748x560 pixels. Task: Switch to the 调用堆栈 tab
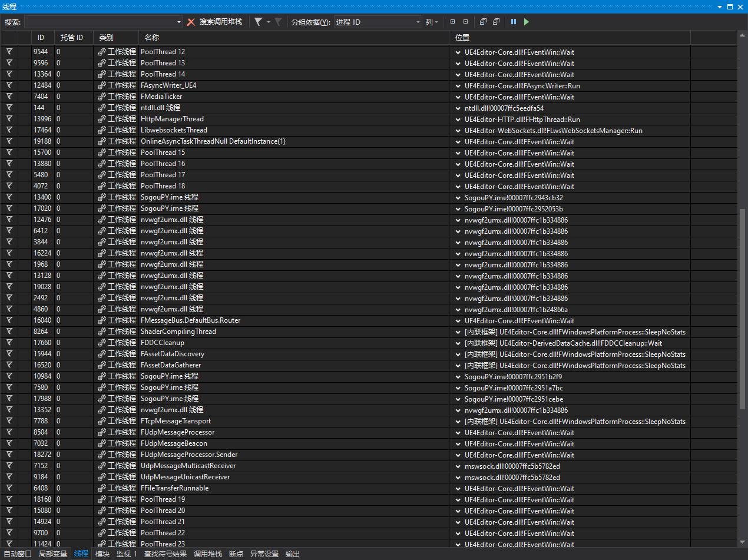pos(207,554)
